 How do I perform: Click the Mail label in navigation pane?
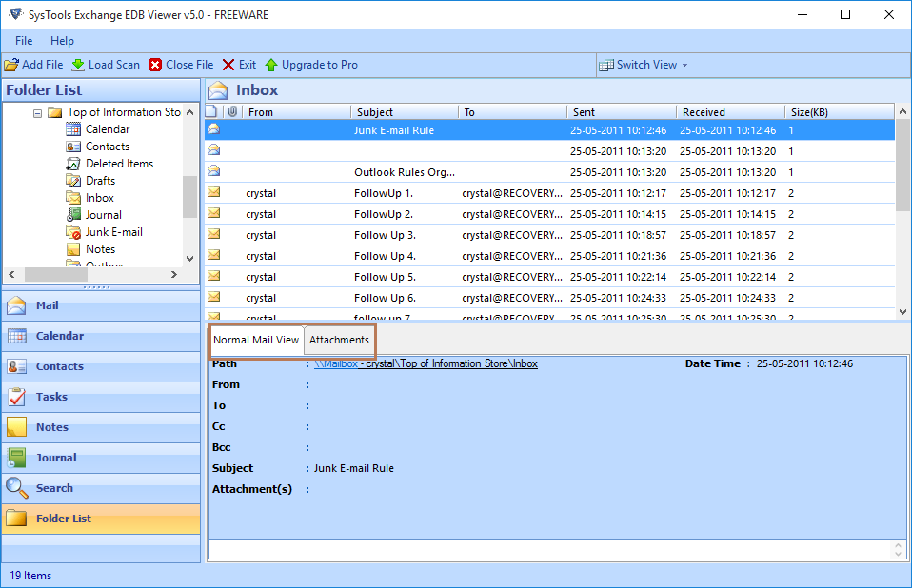click(x=47, y=305)
